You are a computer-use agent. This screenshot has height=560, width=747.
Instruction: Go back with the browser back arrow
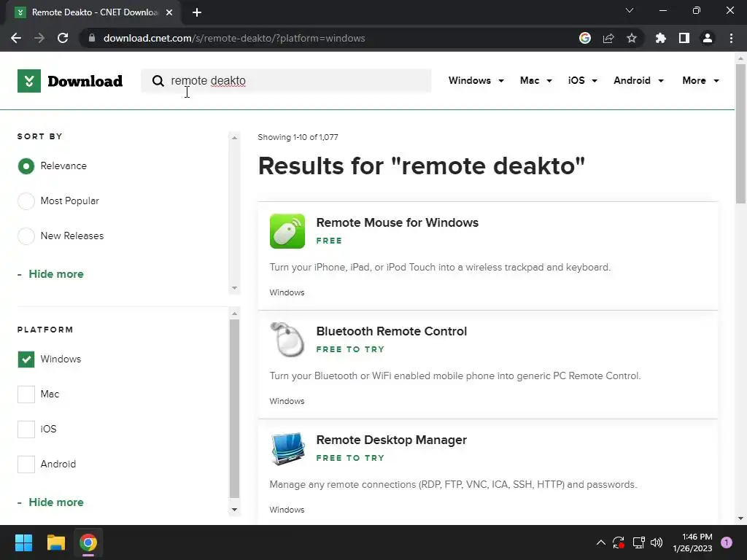[16, 38]
